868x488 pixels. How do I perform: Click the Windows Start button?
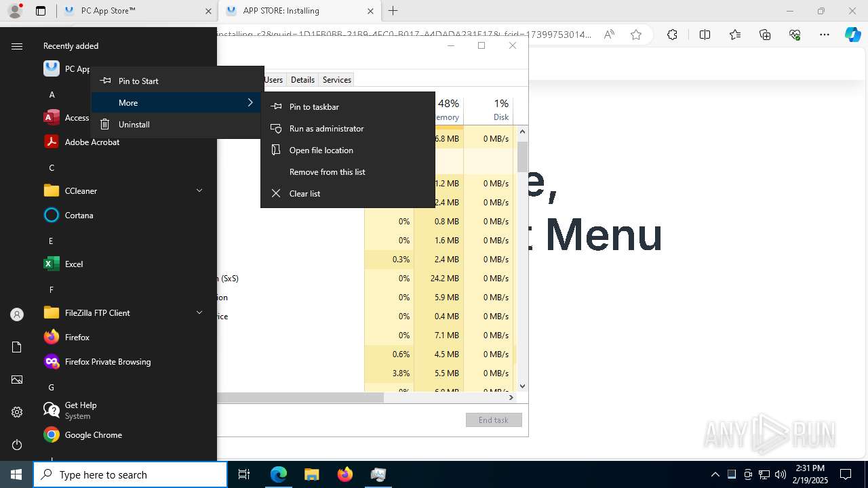point(16,474)
